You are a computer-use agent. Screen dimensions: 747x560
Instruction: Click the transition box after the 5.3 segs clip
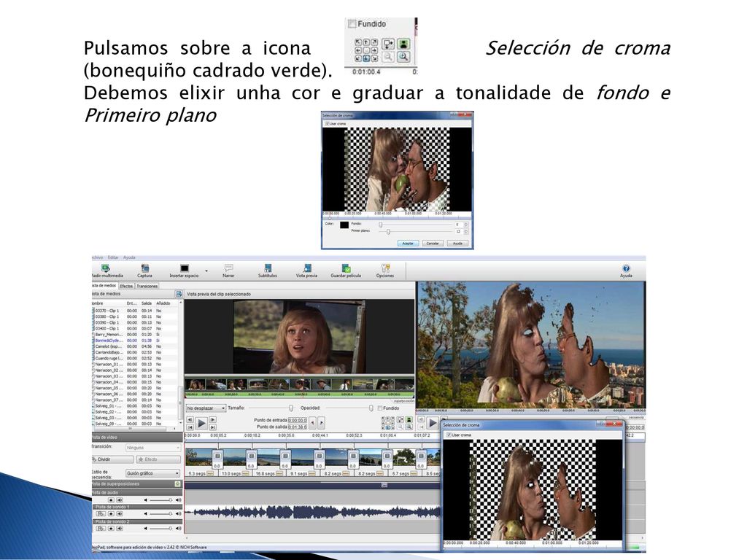click(x=217, y=459)
